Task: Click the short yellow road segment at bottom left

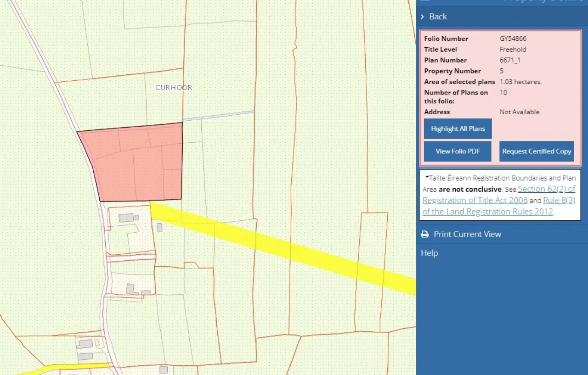Action: point(69,367)
